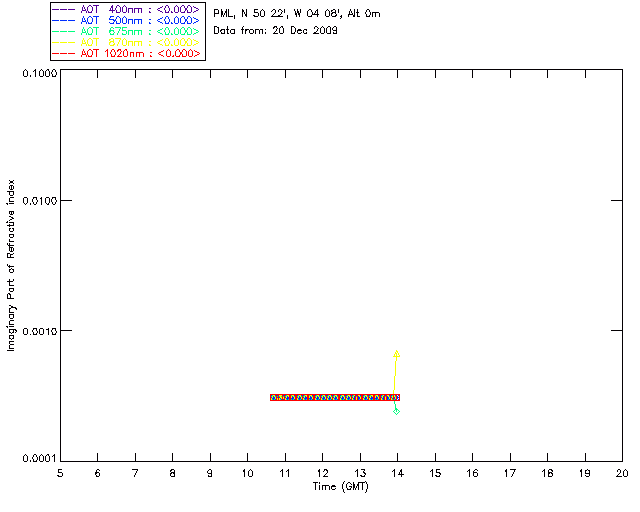Select the AOT 1020nm legend entry
Screen dimensions: 640x512
tap(127, 53)
